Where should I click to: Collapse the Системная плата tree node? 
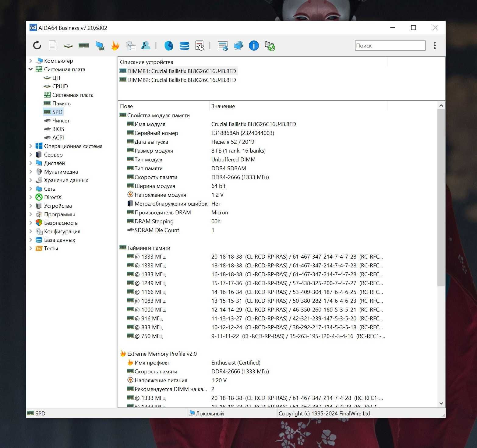tap(31, 69)
